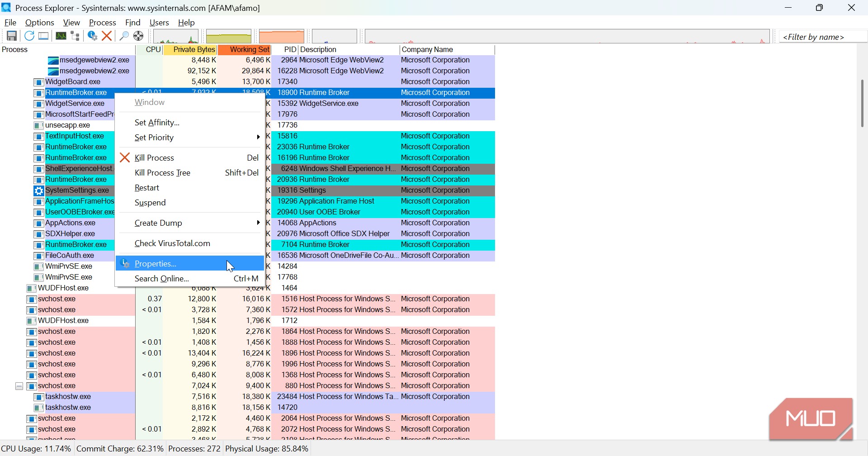Open Create Dump submenu arrow
This screenshot has width=868, height=456.
258,223
